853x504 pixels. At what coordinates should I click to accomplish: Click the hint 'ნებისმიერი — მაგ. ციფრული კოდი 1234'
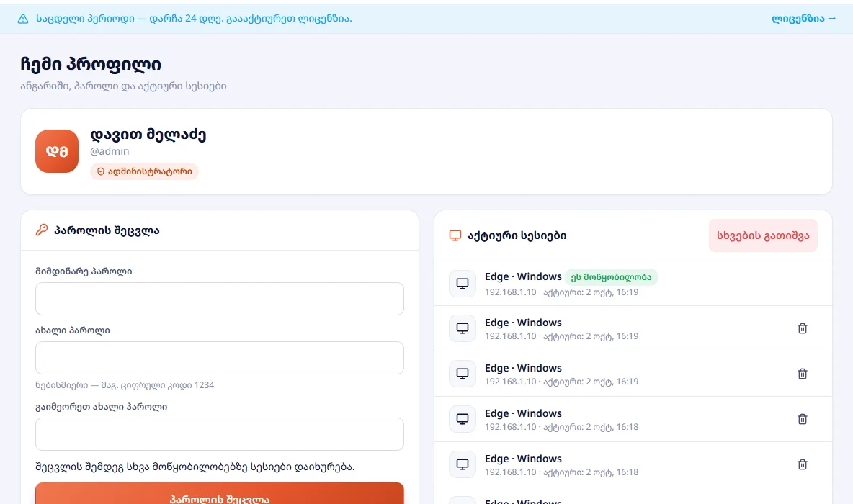click(x=125, y=385)
